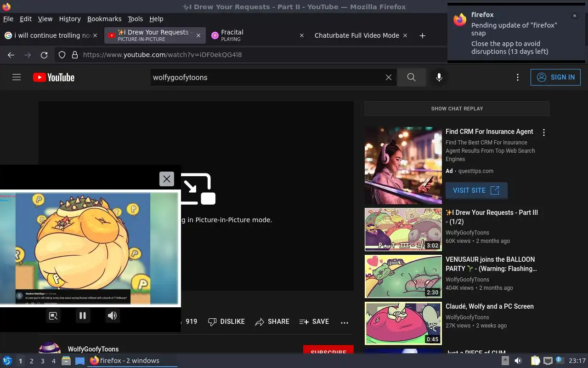Viewport: 588px width, 368px height.
Task: Dismiss the Firefox snap update notification
Action: 574,16
